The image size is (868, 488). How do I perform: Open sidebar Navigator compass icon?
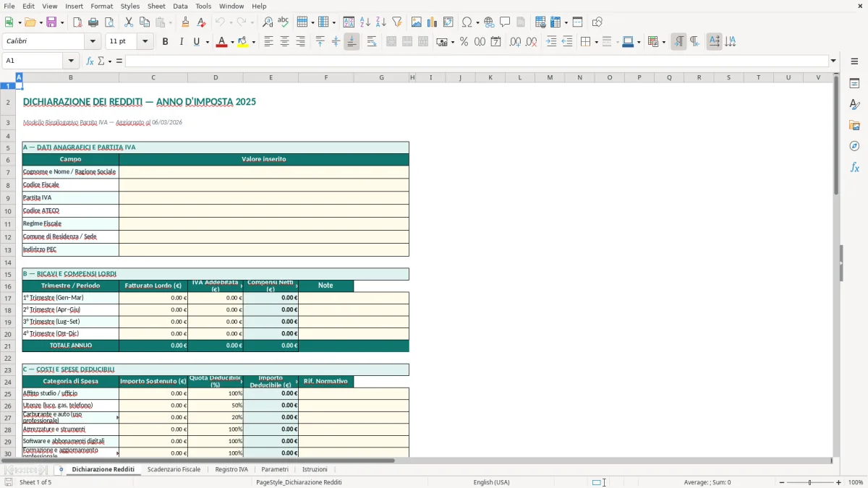[x=854, y=146]
